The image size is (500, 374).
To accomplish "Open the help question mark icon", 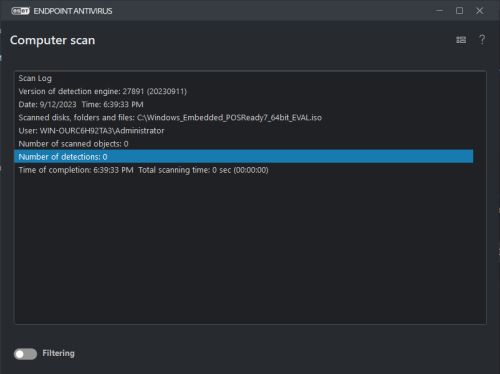I will pyautogui.click(x=482, y=40).
